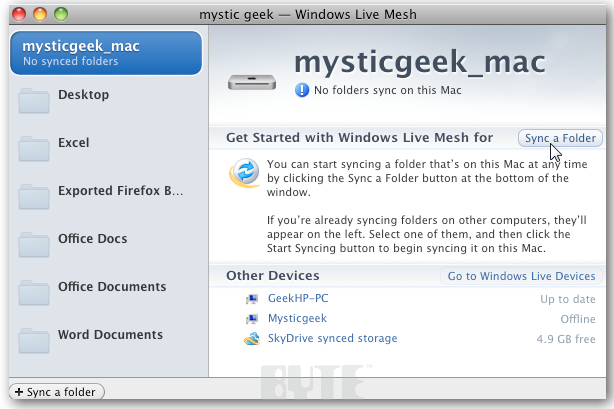This screenshot has height=409, width=614.
Task: Open the SkyDrive synced storage link
Action: (332, 339)
